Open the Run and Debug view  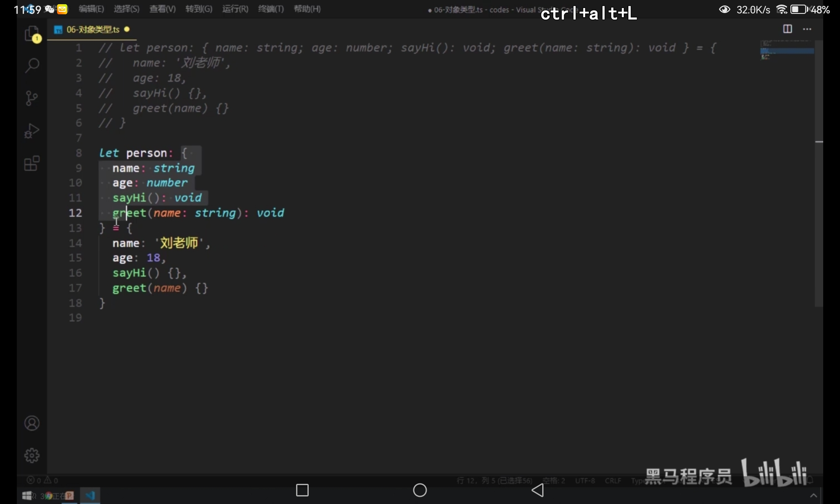[32, 131]
